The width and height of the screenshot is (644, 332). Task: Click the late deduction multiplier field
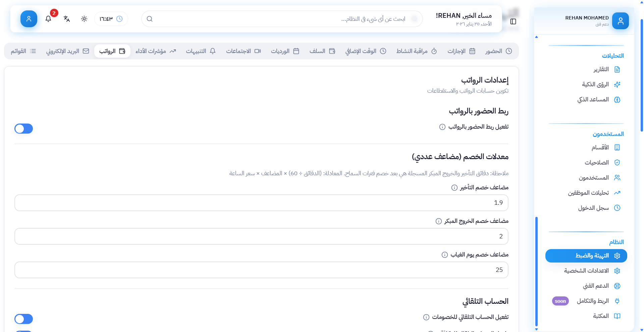pyautogui.click(x=261, y=203)
